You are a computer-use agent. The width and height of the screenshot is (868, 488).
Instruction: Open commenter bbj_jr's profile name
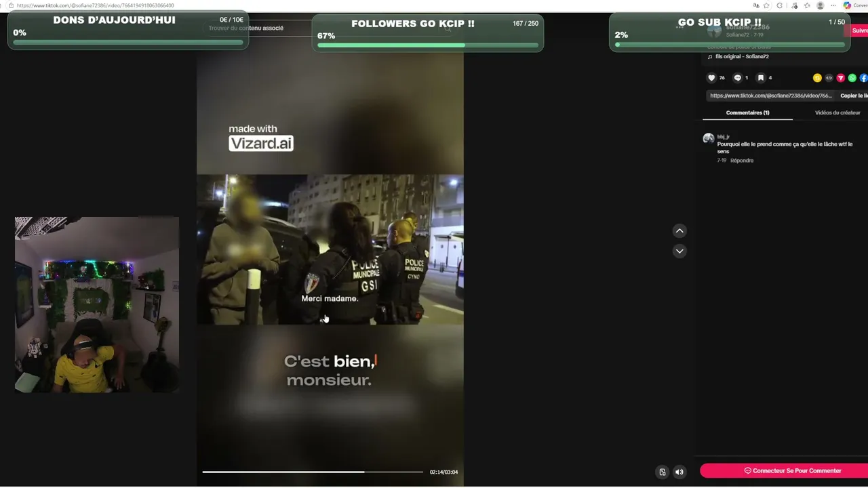tap(724, 137)
